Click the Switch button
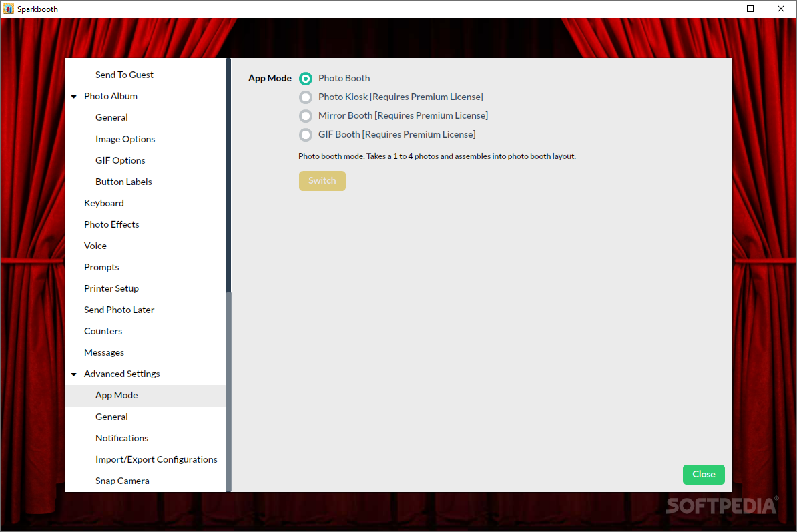The height and width of the screenshot is (532, 797). pyautogui.click(x=322, y=181)
